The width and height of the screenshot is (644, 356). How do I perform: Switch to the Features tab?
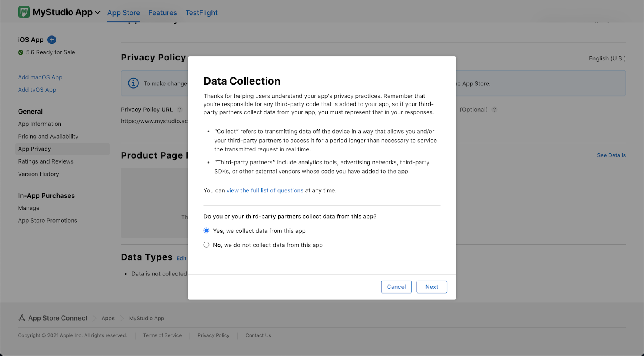(x=163, y=13)
